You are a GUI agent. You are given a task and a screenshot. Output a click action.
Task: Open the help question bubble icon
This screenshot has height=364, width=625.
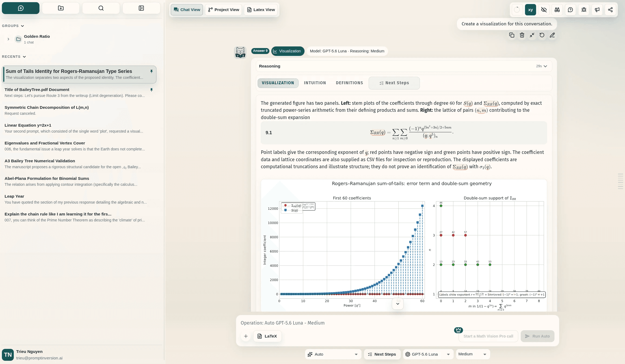pyautogui.click(x=570, y=10)
